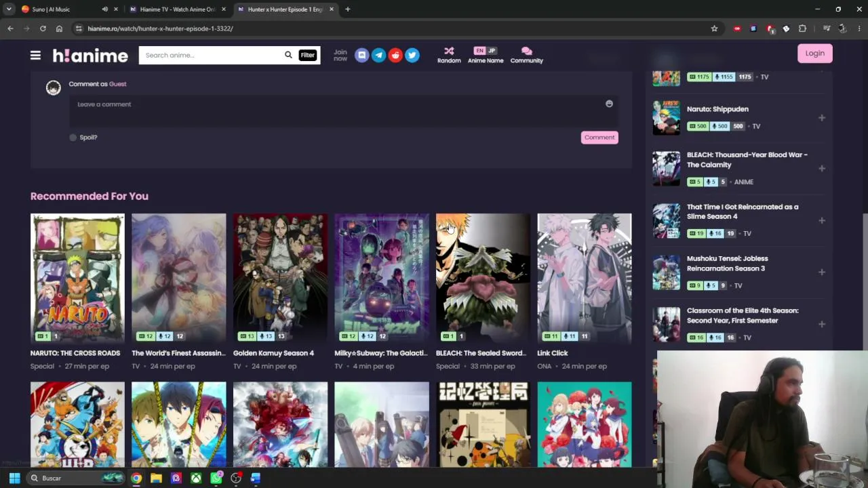Open Word from the taskbar

tap(256, 479)
